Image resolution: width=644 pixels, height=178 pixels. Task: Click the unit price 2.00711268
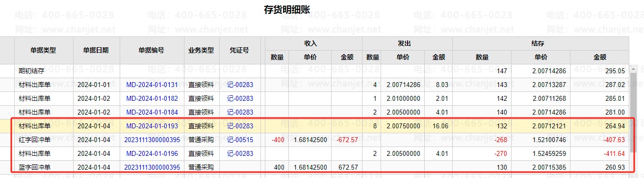point(549,98)
